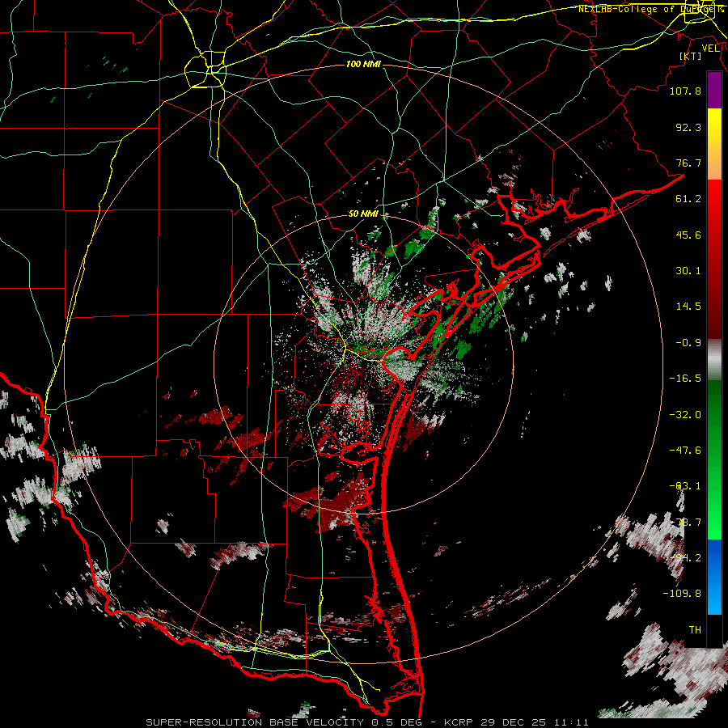Click the 100 NMI range ring label

[363, 64]
